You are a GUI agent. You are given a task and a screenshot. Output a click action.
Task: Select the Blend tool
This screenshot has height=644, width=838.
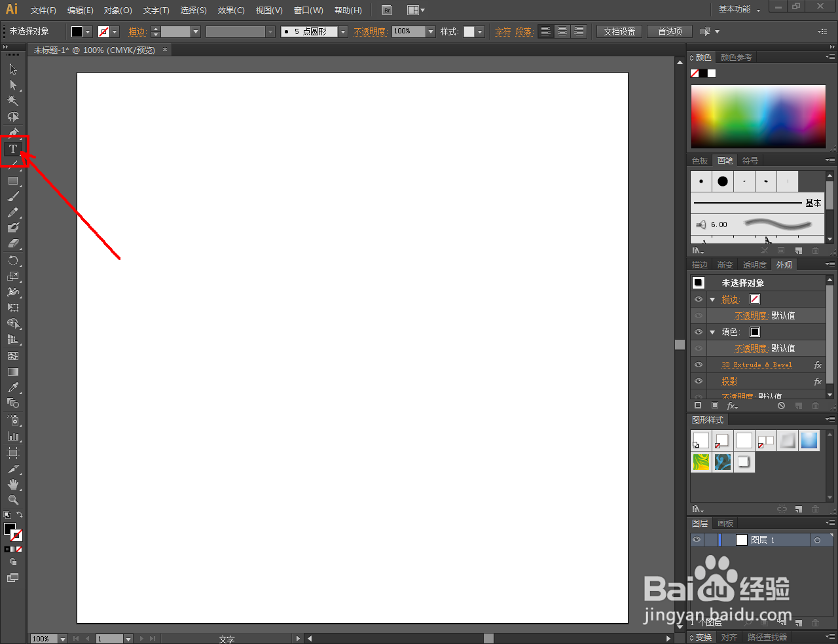(12, 403)
